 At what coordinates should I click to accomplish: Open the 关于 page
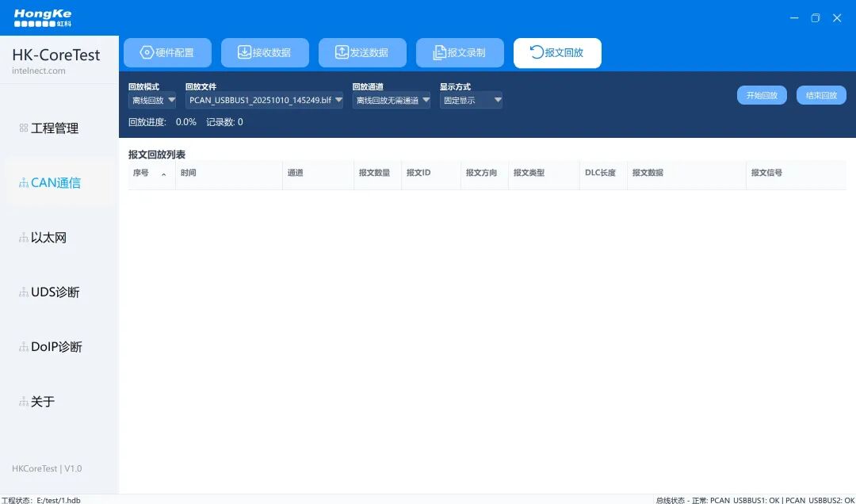coord(59,401)
